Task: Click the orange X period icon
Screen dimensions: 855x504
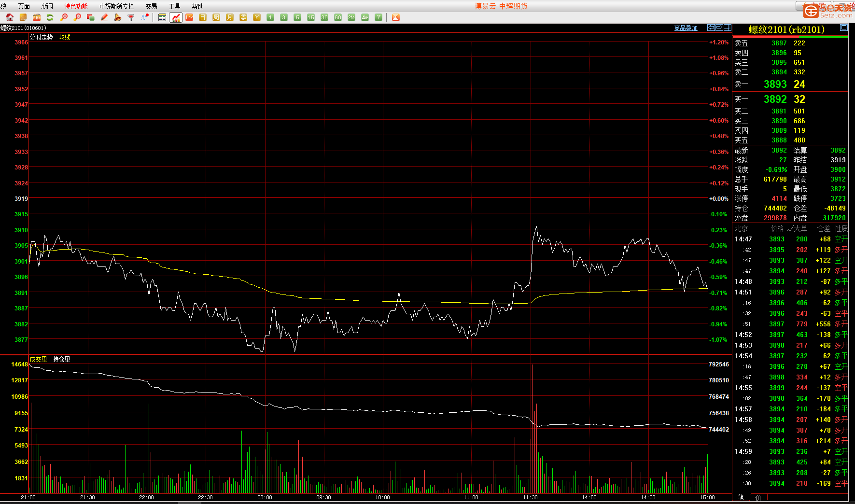Action: pos(257,17)
